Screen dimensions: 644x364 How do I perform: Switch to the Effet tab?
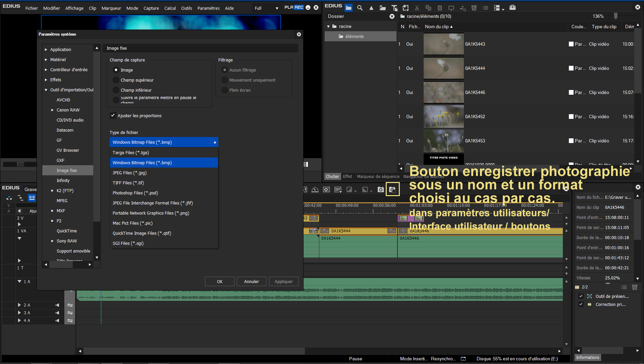(347, 176)
